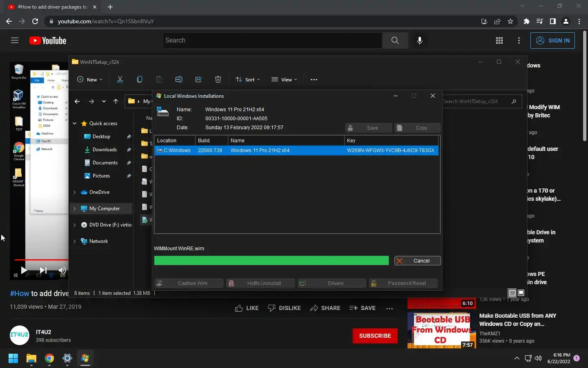Screen dimensions: 588x368
Task: Click SUBSCRIBE button
Action: click(x=375, y=336)
